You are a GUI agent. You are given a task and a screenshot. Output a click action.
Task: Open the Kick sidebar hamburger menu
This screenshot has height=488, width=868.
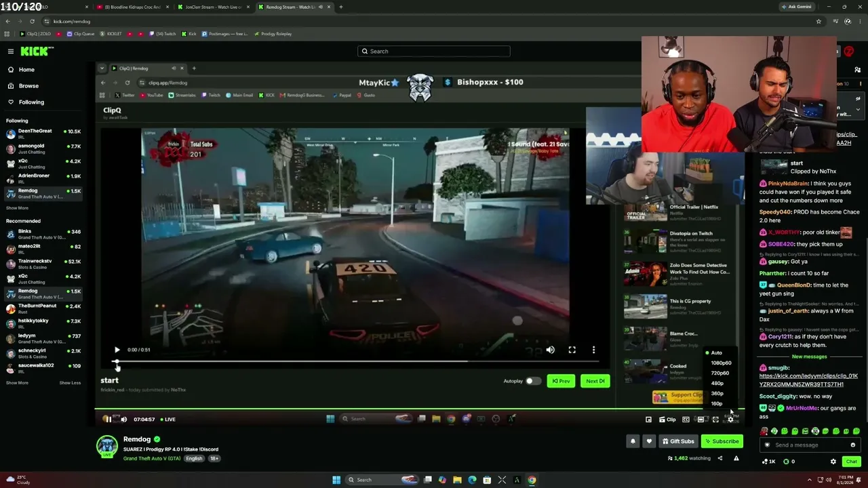coord(11,52)
